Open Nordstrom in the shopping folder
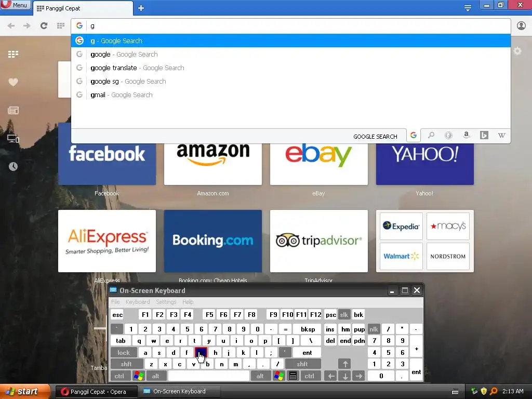 (x=448, y=256)
